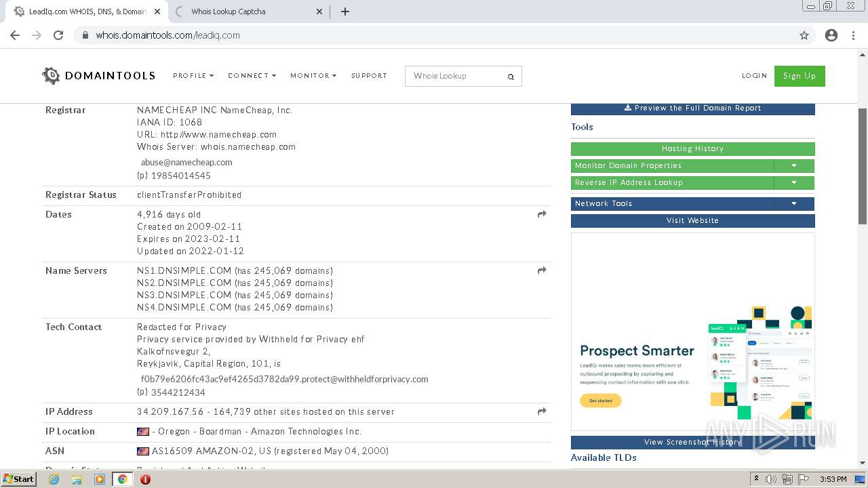Screen dimensions: 868x488
Task: Click the green Sign Up button
Action: 800,76
